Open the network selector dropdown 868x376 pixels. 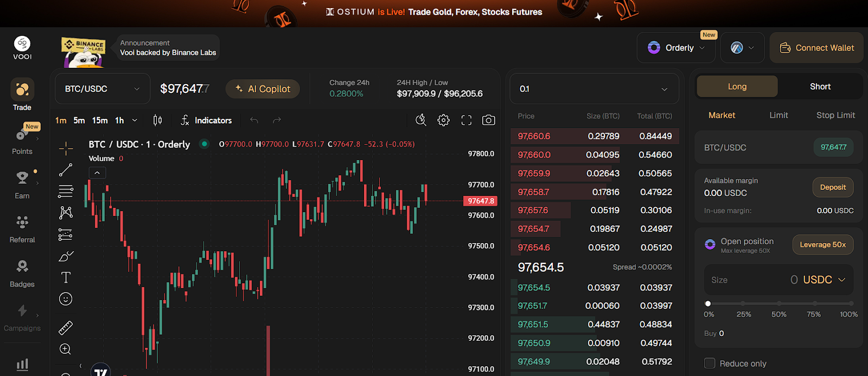click(742, 48)
